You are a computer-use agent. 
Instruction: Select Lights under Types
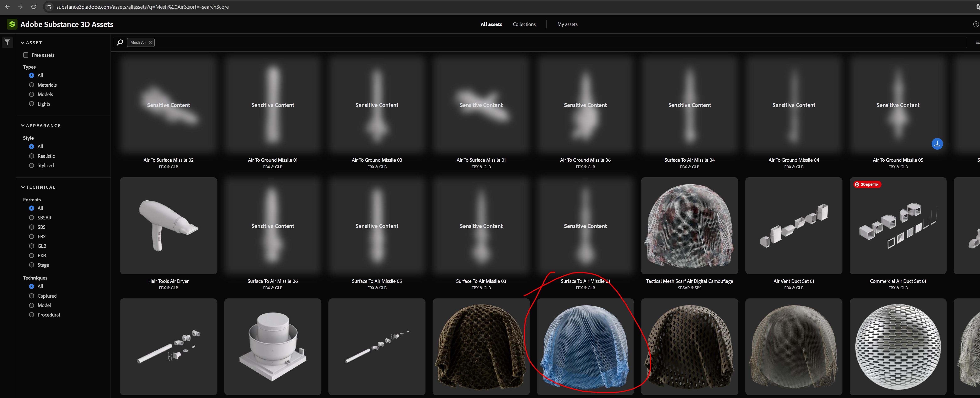(32, 104)
